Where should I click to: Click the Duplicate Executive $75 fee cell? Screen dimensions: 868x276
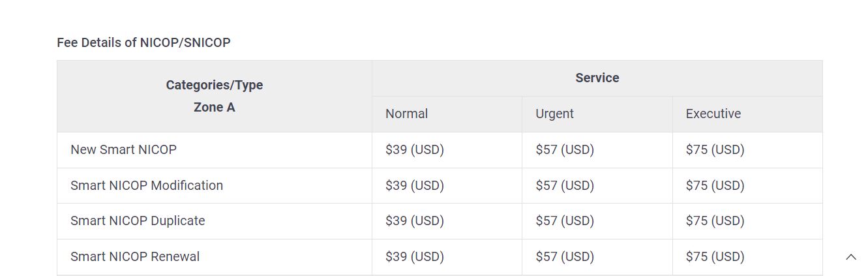point(715,221)
